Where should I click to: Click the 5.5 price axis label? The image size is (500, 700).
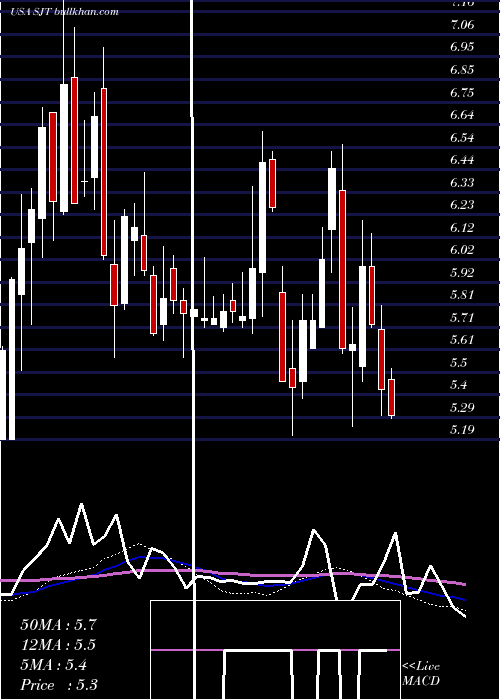(x=459, y=362)
